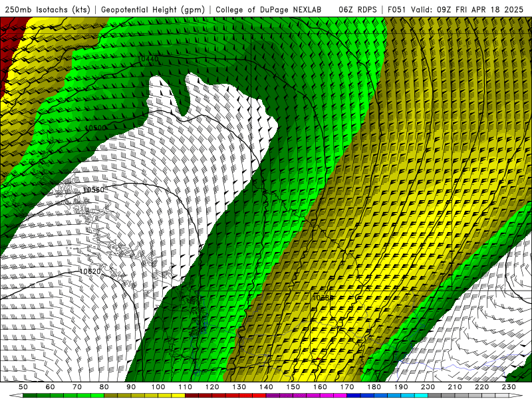Click the 130 knot legend value
Viewport: 532px width, 399px height.
pos(239,387)
